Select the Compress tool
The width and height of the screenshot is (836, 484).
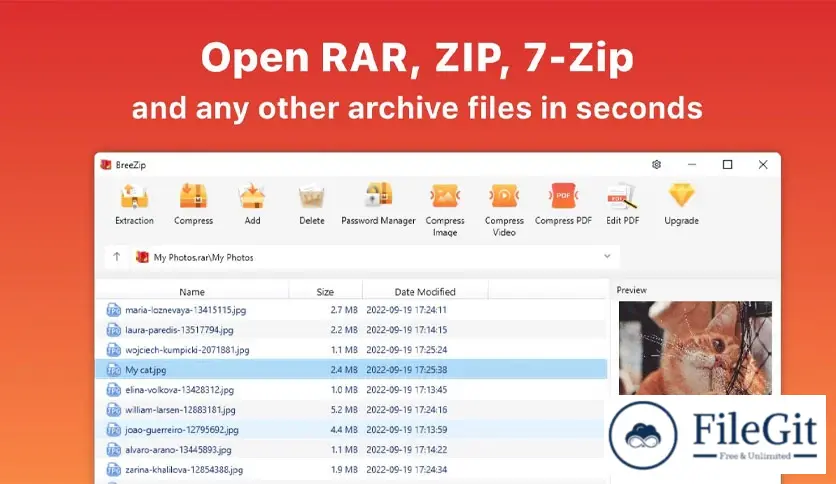pos(193,204)
